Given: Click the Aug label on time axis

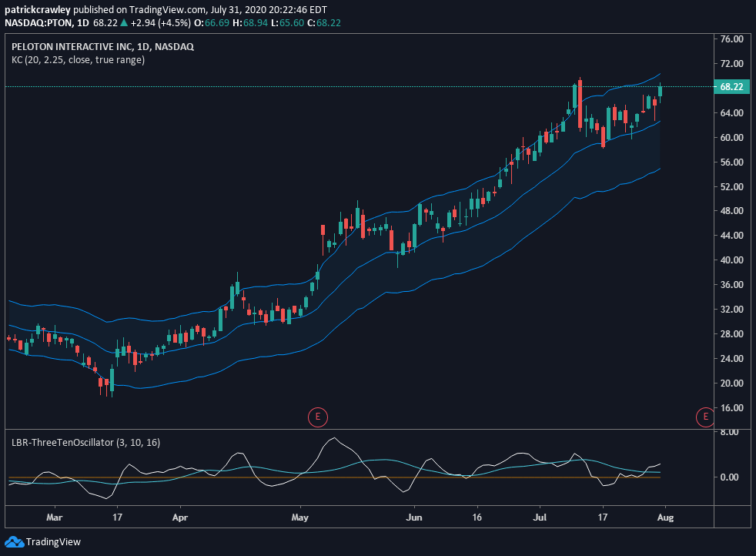Looking at the screenshot, I should 665,517.
